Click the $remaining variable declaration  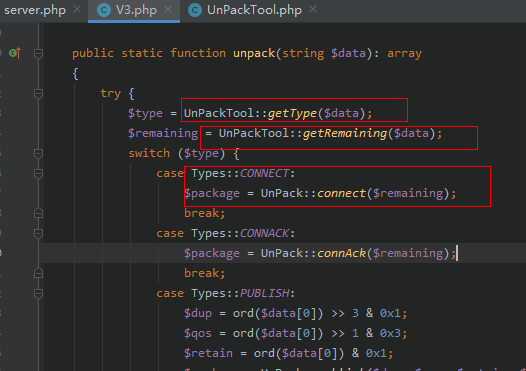[x=163, y=134]
